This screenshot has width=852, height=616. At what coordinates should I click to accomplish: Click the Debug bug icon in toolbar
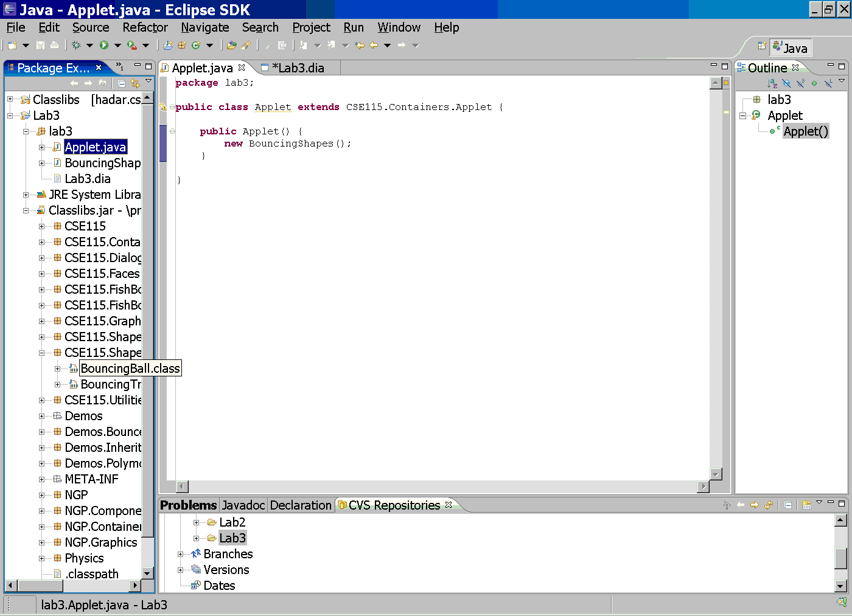[x=76, y=45]
